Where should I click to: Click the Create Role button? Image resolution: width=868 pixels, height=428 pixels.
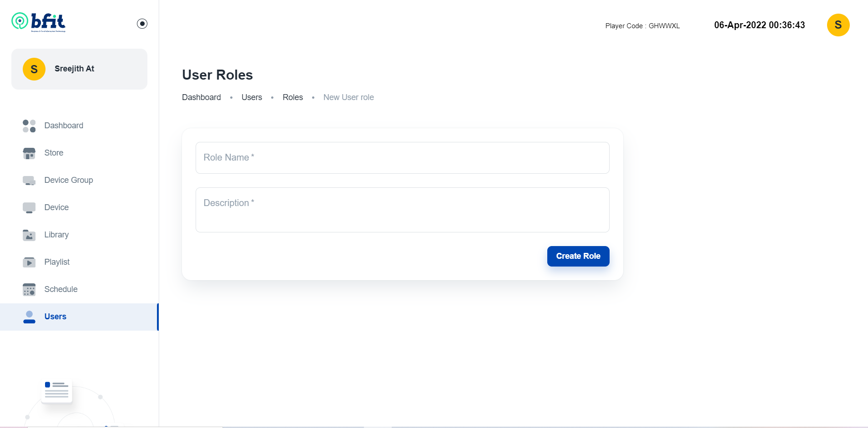pyautogui.click(x=578, y=256)
